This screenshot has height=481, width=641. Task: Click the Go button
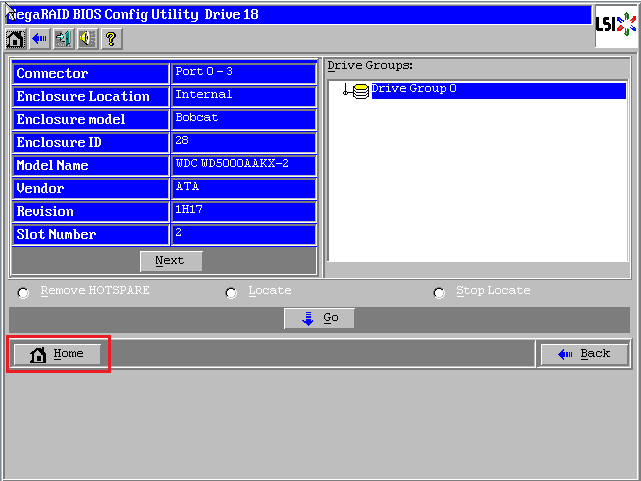tap(319, 318)
